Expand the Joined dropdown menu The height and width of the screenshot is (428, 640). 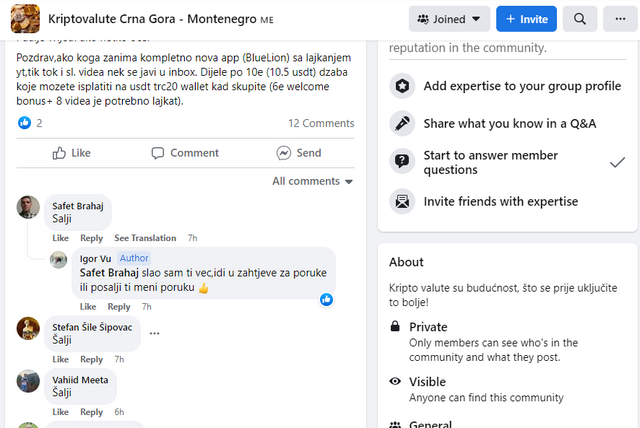449,19
